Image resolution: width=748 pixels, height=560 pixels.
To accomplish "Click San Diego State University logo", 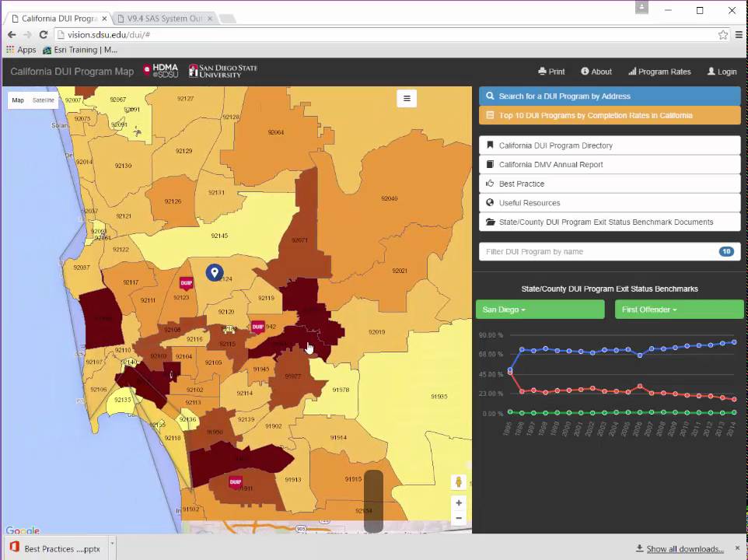I will point(223,71).
